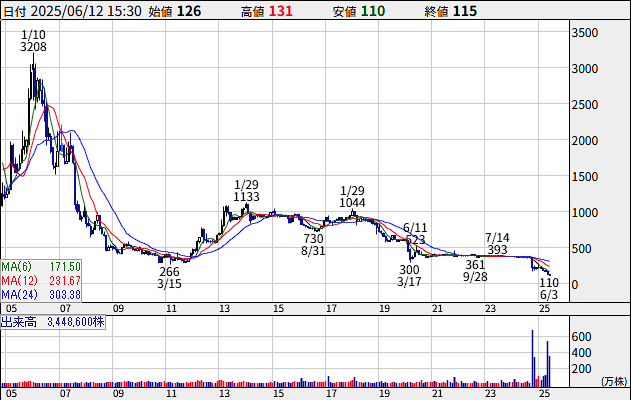Click the 361 9/28 low label
This screenshot has width=631, height=400.
(475, 270)
